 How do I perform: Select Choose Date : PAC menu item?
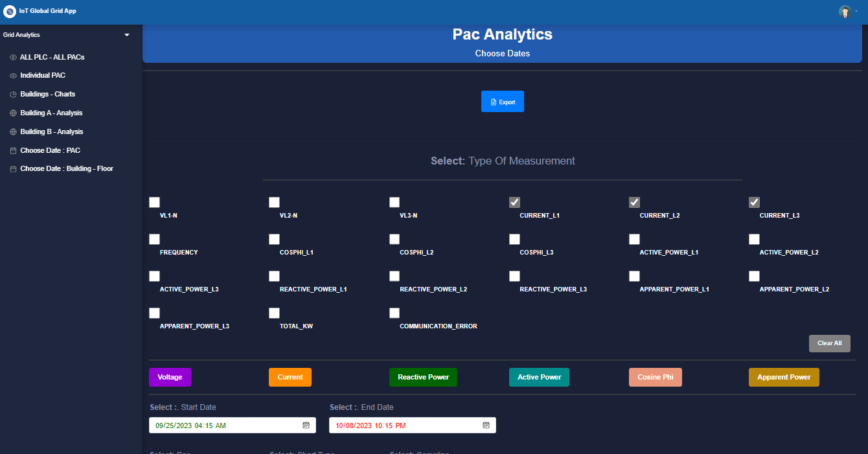coord(51,151)
